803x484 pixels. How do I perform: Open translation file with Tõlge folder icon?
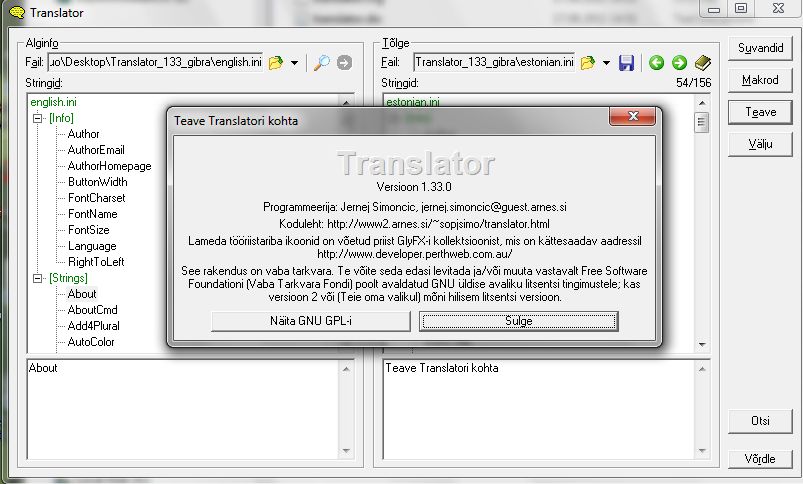pyautogui.click(x=587, y=62)
